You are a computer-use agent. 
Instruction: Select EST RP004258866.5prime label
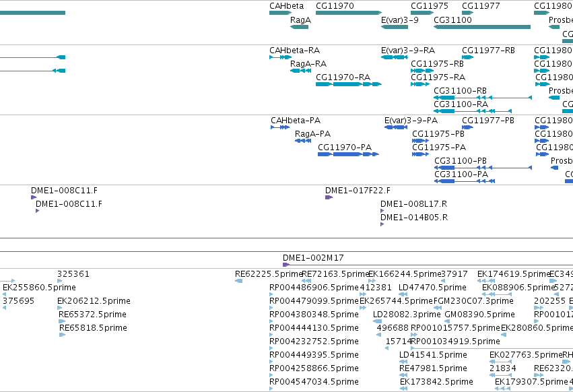tap(314, 369)
